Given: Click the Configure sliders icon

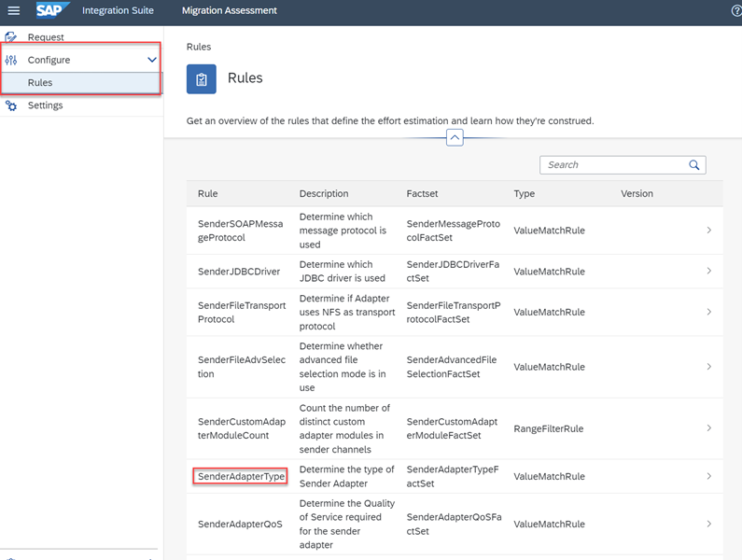Looking at the screenshot, I should [x=11, y=60].
